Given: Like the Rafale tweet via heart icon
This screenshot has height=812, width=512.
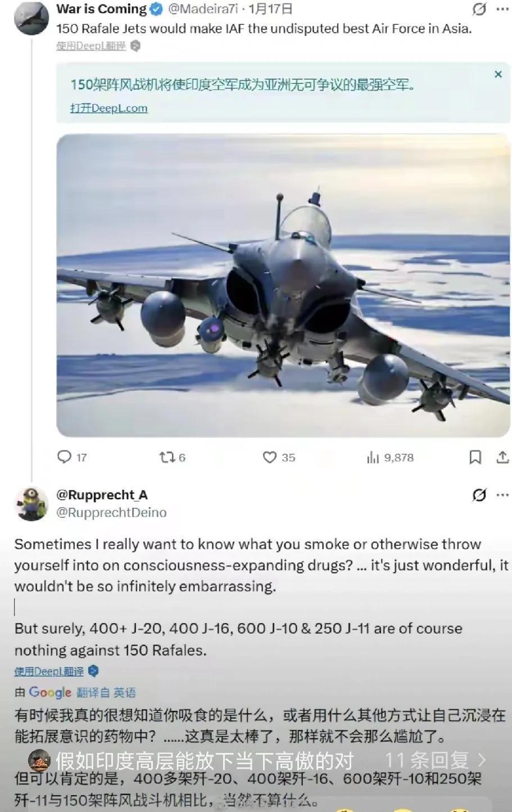Looking at the screenshot, I should coord(270,457).
